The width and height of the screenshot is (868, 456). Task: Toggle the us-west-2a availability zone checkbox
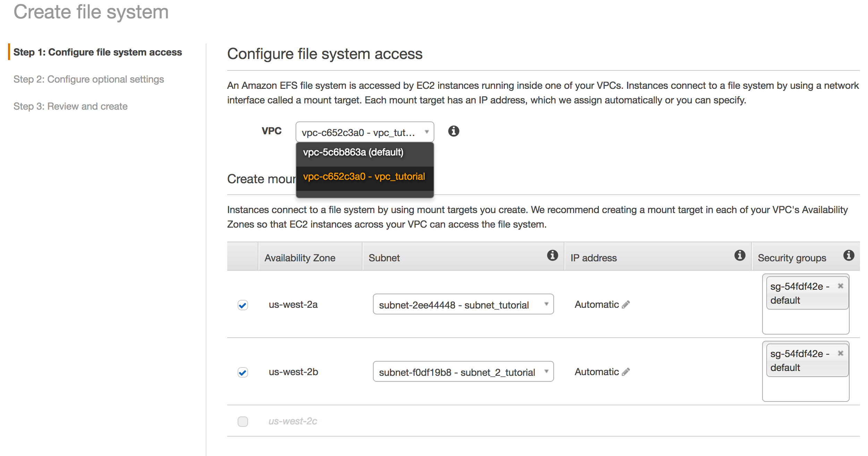pyautogui.click(x=242, y=303)
